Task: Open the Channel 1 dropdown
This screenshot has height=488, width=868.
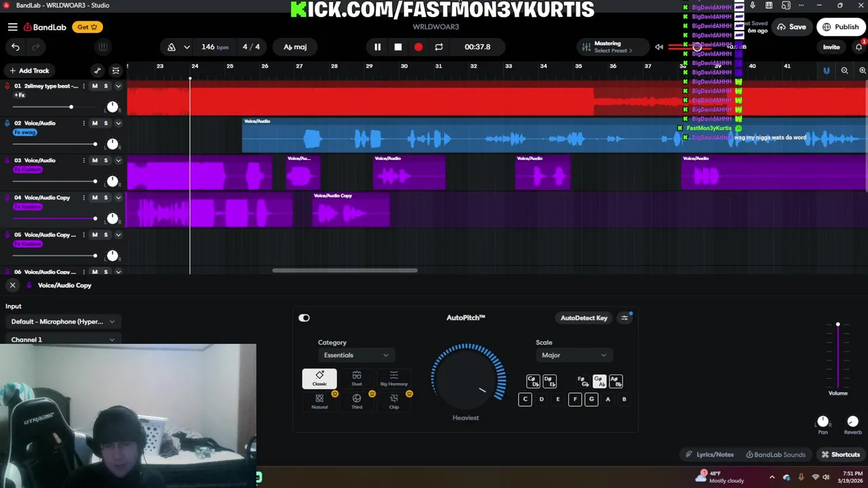Action: [x=62, y=340]
